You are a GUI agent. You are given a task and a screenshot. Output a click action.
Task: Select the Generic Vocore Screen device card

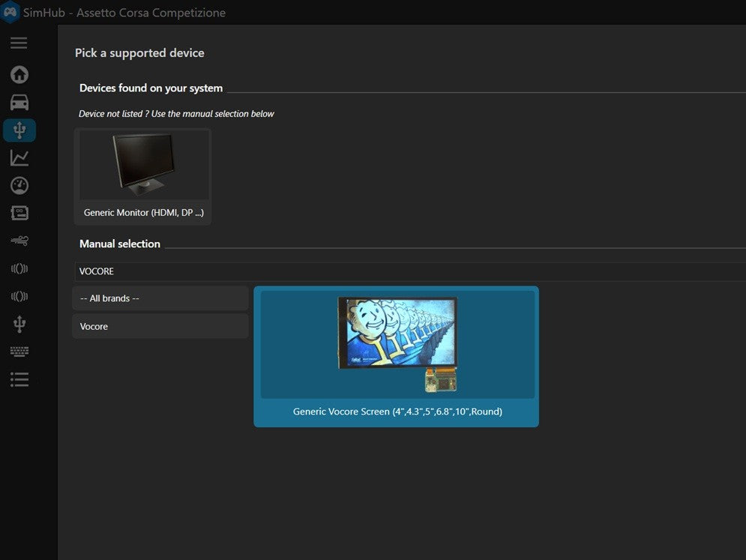pyautogui.click(x=397, y=356)
